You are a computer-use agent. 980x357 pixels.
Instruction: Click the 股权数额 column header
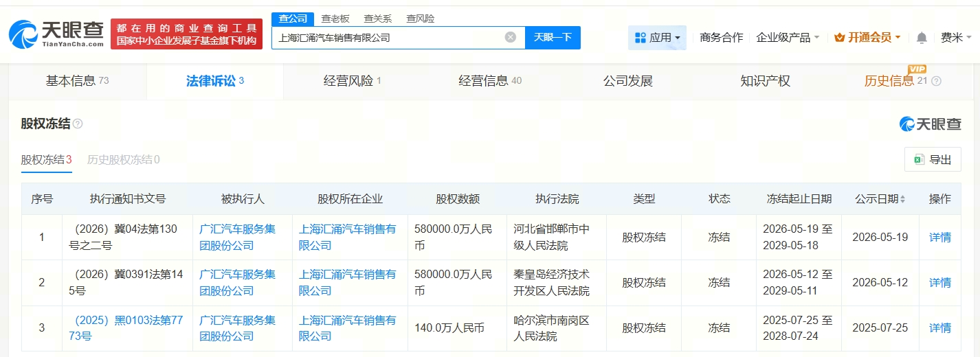point(458,199)
